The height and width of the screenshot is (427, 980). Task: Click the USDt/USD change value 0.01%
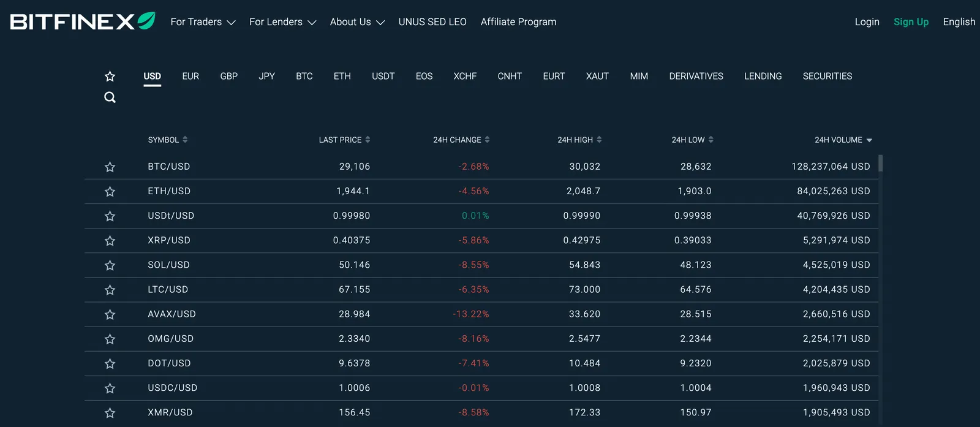tap(475, 216)
